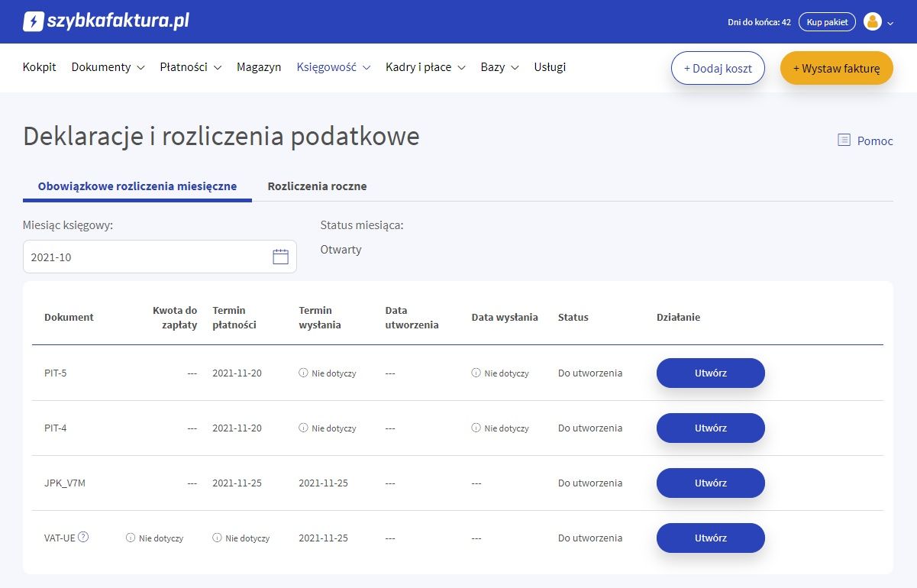
Task: Click info icon in VAT-UE Kwota do zapłaty
Action: [x=131, y=538]
